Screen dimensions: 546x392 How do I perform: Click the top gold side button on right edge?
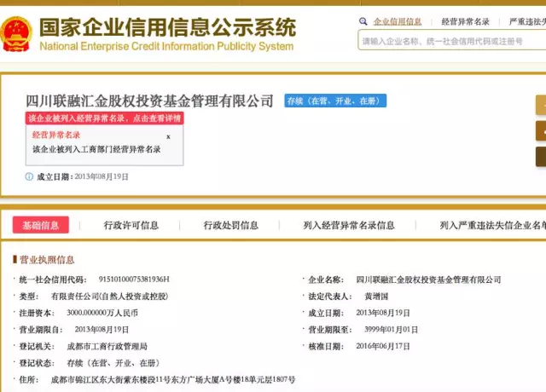click(x=540, y=105)
